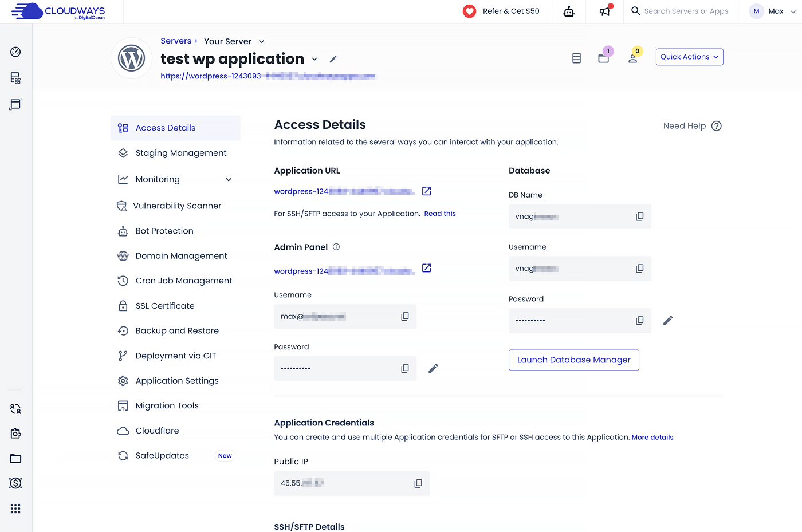802x532 pixels.
Task: Select Access Details in side menu
Action: [175, 128]
